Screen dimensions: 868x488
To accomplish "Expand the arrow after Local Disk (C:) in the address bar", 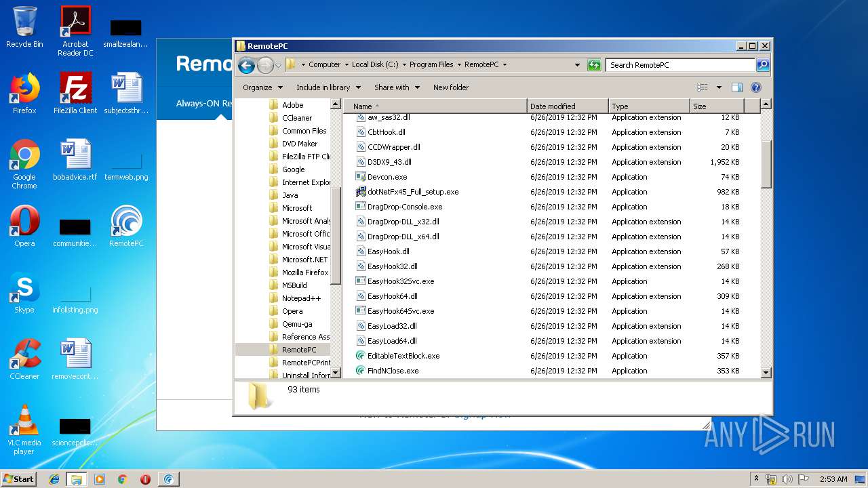I will point(404,65).
